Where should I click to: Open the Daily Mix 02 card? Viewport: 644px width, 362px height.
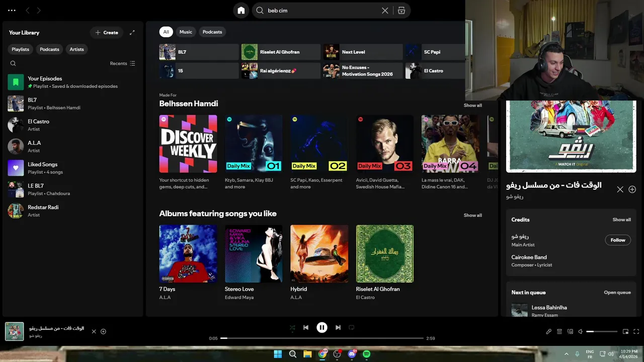(x=319, y=152)
